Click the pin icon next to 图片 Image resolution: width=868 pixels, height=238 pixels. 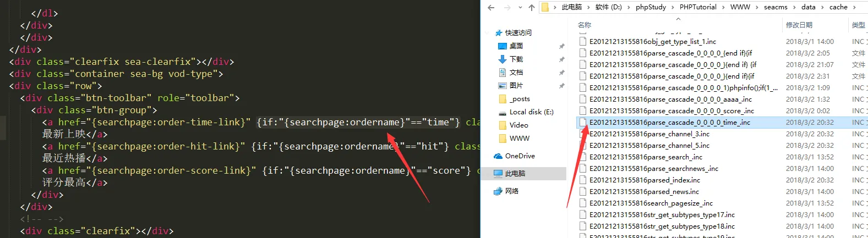tap(561, 86)
